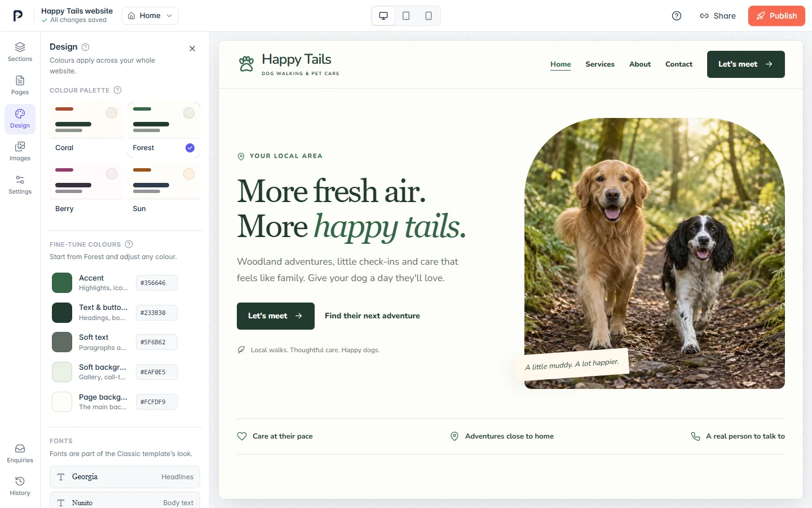Switch preview to mobile view

point(429,16)
